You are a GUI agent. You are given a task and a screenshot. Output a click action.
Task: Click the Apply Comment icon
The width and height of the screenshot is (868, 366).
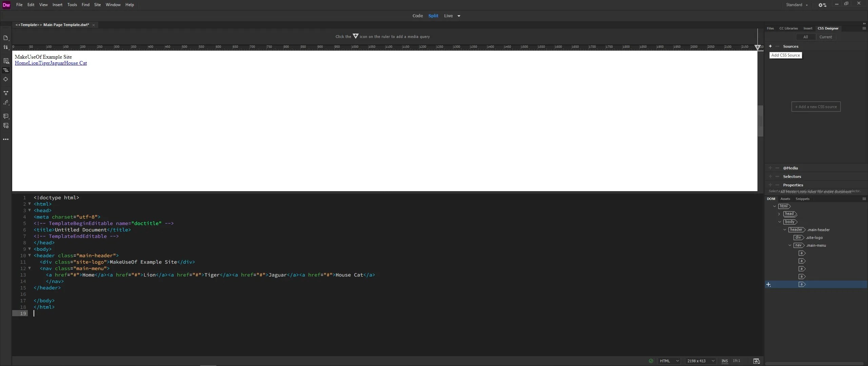(x=6, y=116)
